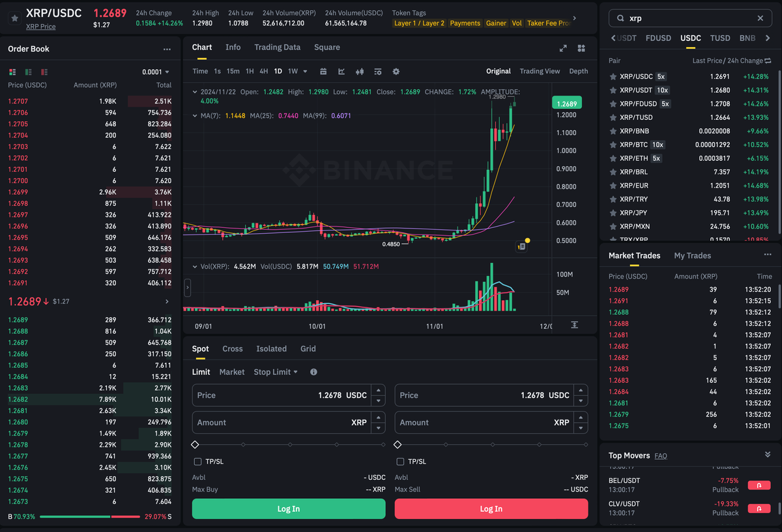Open the chart settings gear icon
Image resolution: width=782 pixels, height=532 pixels.
pos(396,72)
